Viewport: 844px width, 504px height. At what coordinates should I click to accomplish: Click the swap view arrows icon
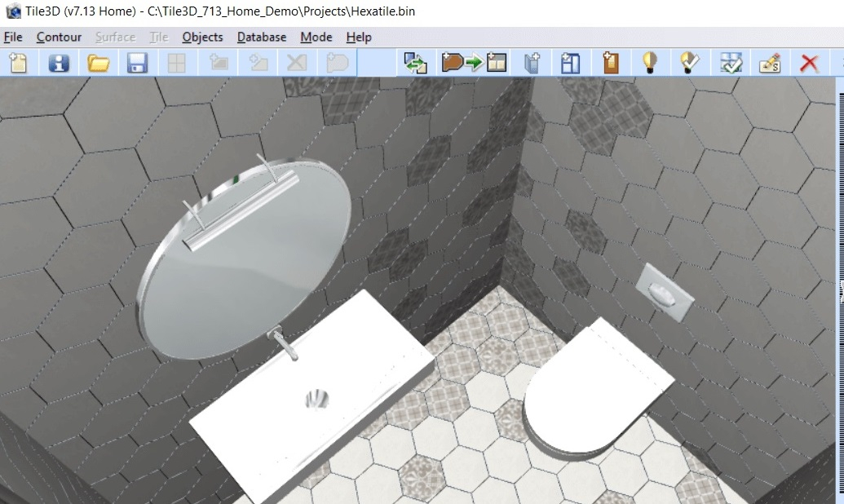416,63
